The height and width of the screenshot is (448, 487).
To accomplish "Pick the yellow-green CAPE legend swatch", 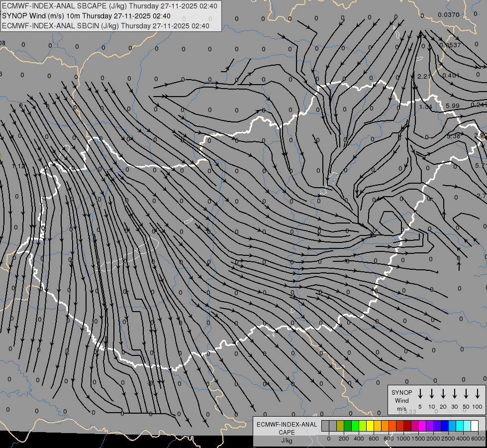I will (363, 426).
